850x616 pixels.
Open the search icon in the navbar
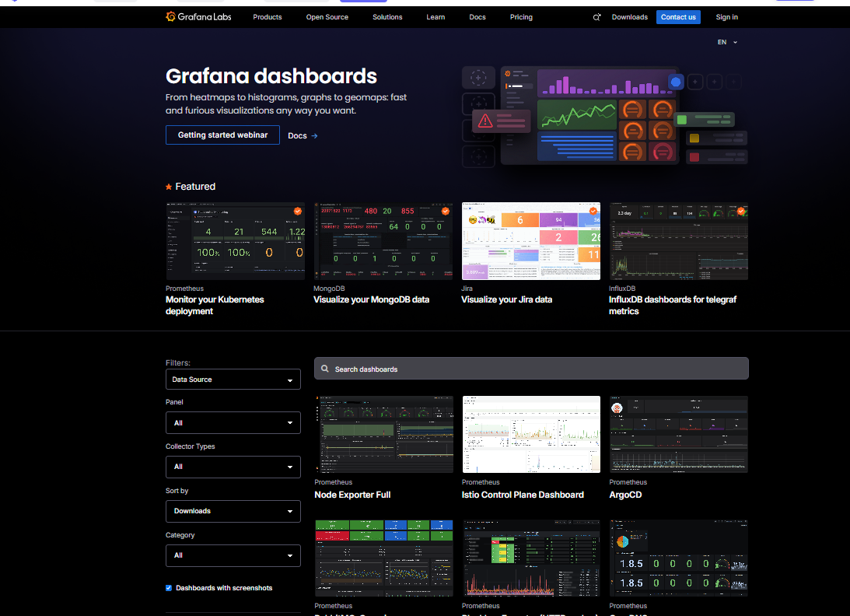(x=596, y=17)
